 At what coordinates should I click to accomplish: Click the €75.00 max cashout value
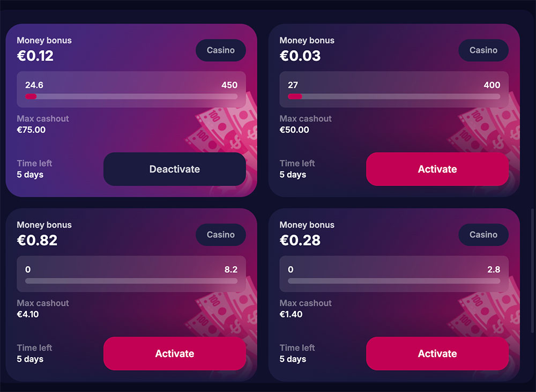point(31,130)
